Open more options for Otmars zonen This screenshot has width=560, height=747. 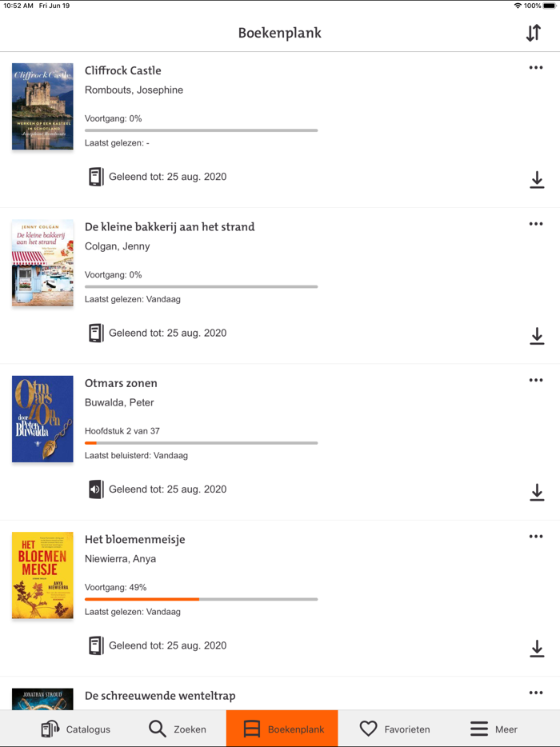(536, 380)
